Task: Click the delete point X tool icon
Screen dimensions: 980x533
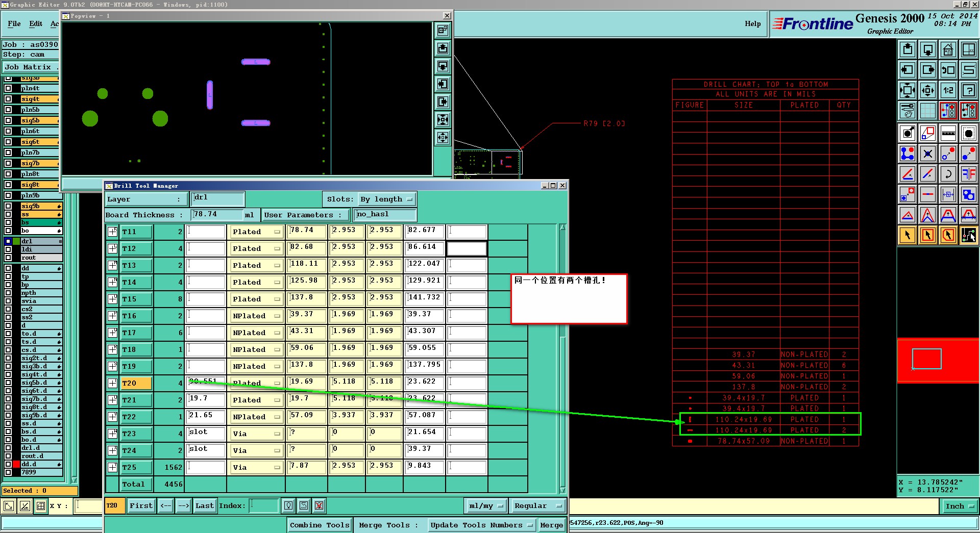Action: point(928,154)
